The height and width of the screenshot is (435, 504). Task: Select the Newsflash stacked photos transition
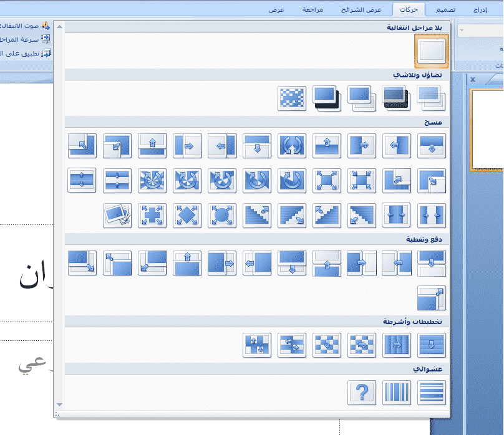click(x=117, y=215)
